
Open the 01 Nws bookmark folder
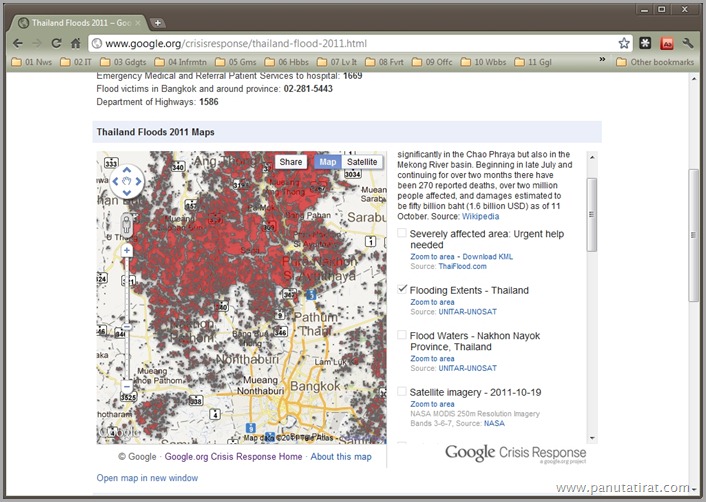(x=32, y=62)
